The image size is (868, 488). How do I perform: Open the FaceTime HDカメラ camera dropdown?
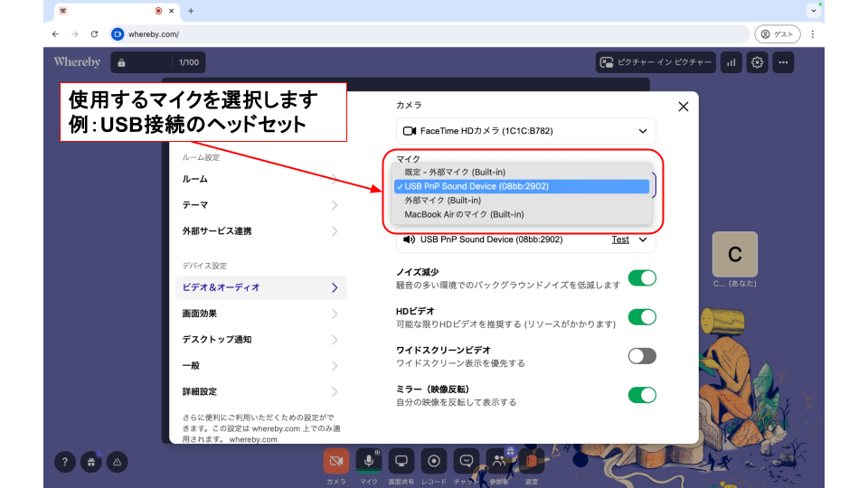pos(525,131)
